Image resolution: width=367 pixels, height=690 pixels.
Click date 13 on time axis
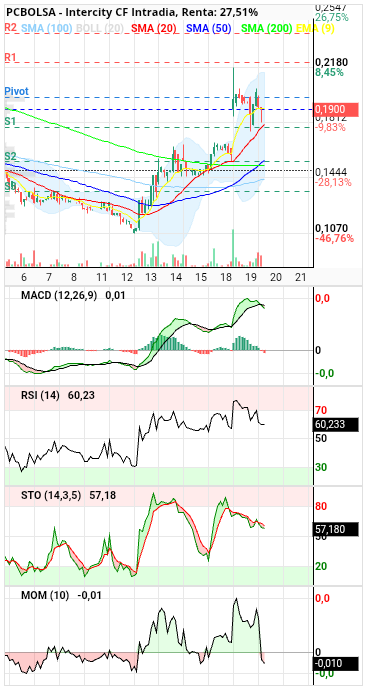pos(151,278)
